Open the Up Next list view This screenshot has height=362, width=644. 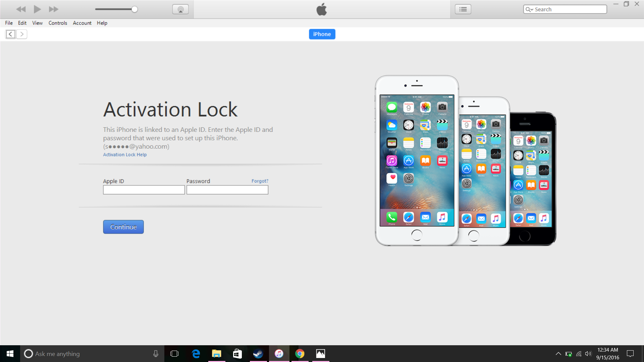[463, 9]
